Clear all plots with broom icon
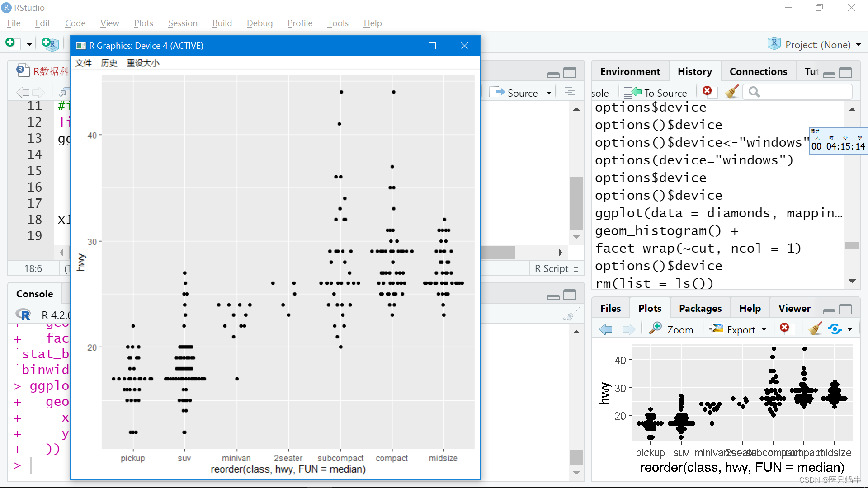The image size is (868, 488). coord(815,328)
